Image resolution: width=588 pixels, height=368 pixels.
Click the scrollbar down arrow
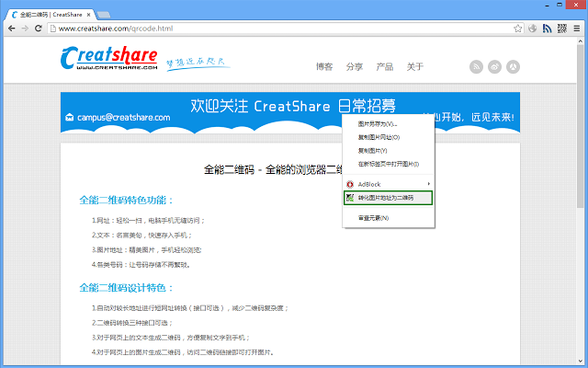[580, 362]
